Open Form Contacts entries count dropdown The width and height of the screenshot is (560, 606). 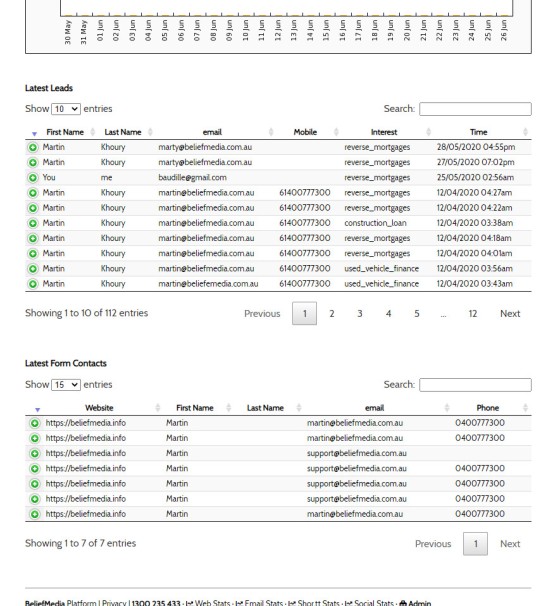(x=66, y=385)
